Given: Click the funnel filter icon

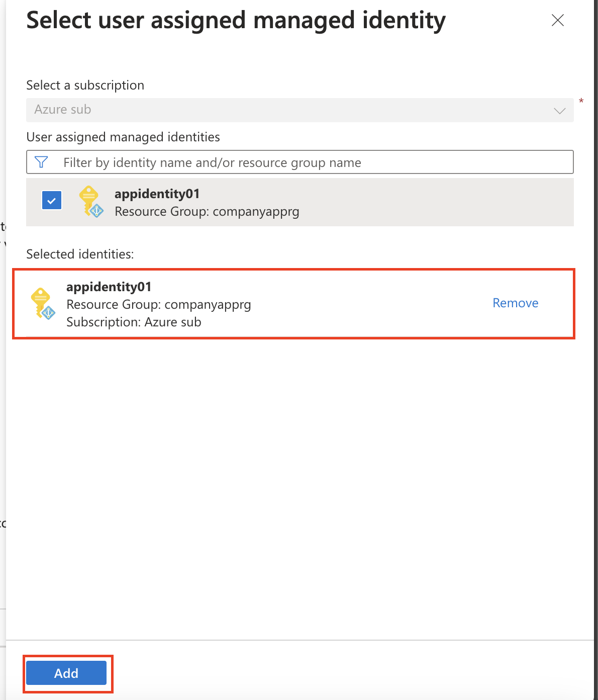Looking at the screenshot, I should 41,162.
